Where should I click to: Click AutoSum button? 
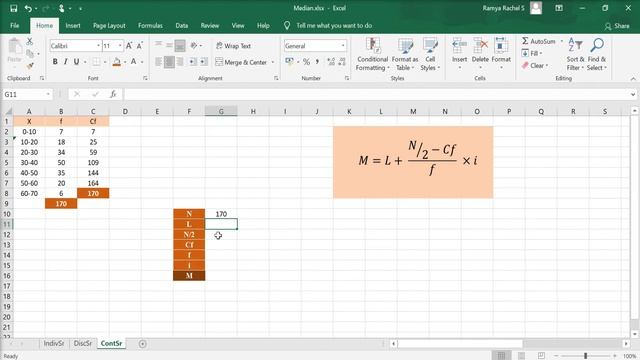(538, 41)
